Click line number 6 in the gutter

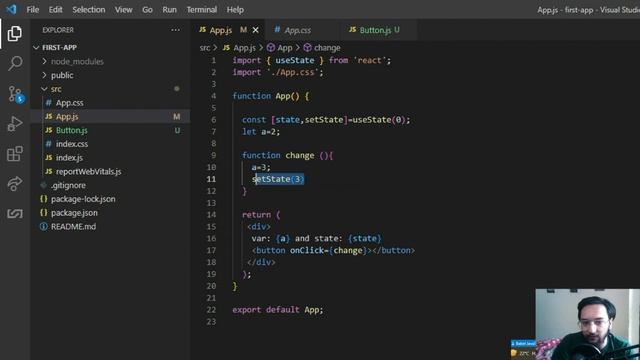213,120
